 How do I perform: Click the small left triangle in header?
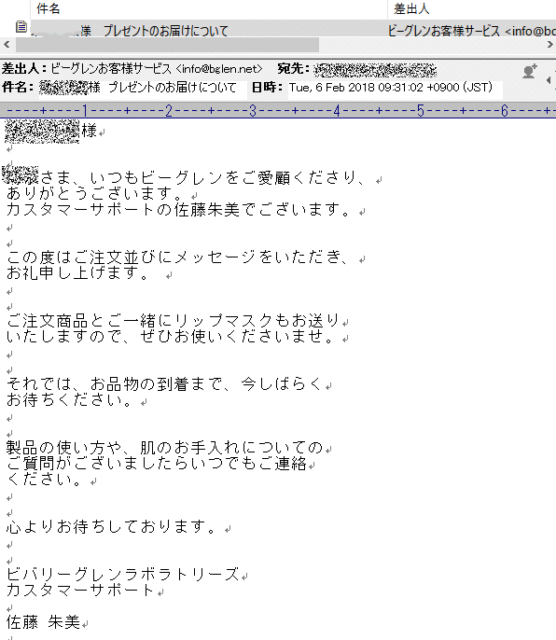pos(549,80)
